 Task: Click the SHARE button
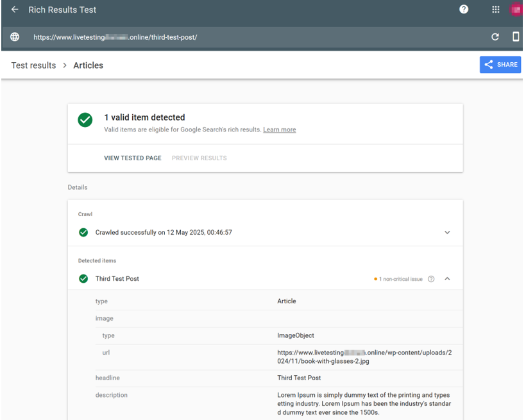(500, 64)
